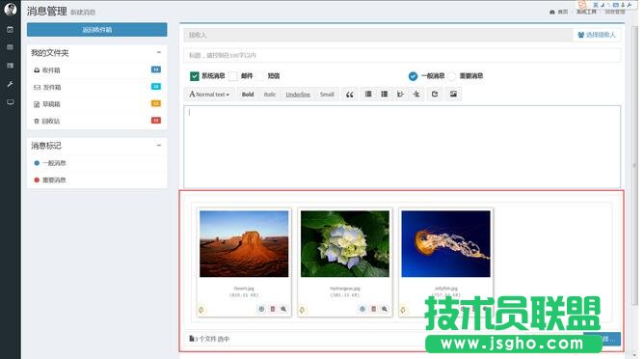The image size is (644, 359).
Task: Click the yellow indicator icon on Desert.jpg card
Action: coord(201,310)
